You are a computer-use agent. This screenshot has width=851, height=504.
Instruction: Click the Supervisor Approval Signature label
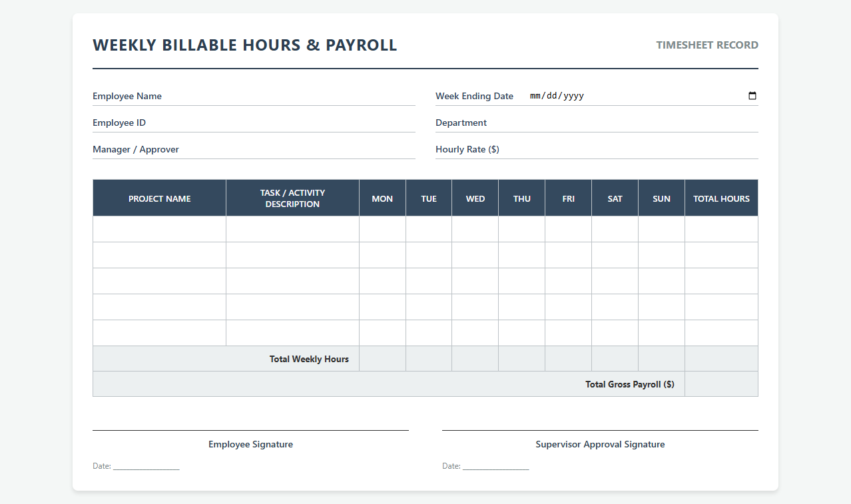point(600,444)
